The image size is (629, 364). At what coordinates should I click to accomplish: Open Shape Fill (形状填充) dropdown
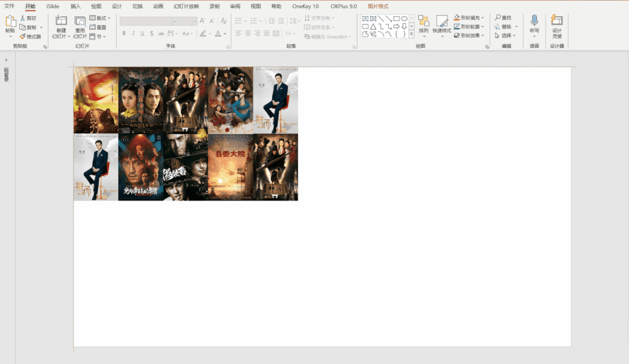click(x=469, y=17)
